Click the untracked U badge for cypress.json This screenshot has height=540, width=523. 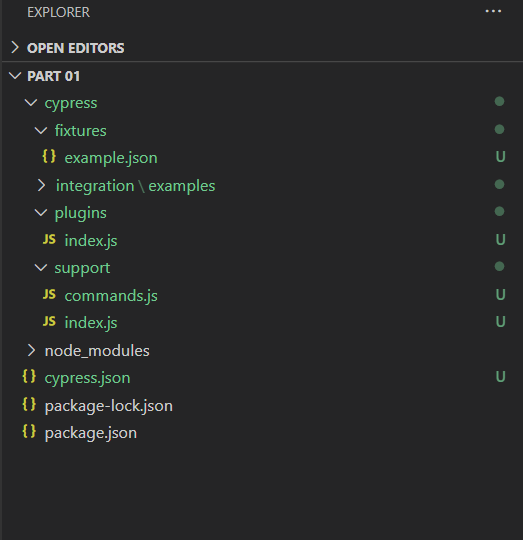(x=500, y=376)
